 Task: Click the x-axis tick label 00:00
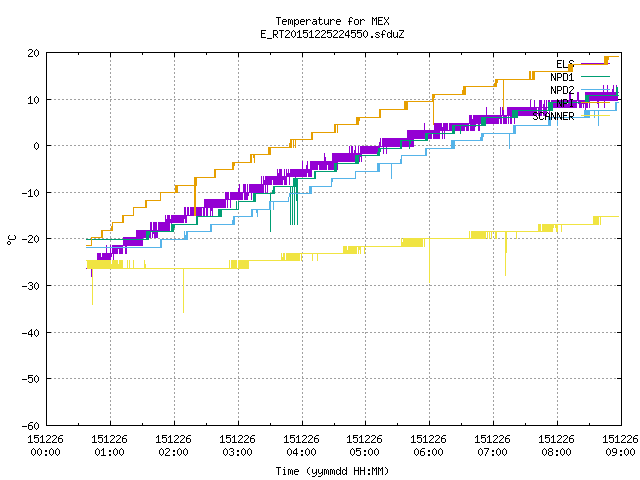[45, 452]
